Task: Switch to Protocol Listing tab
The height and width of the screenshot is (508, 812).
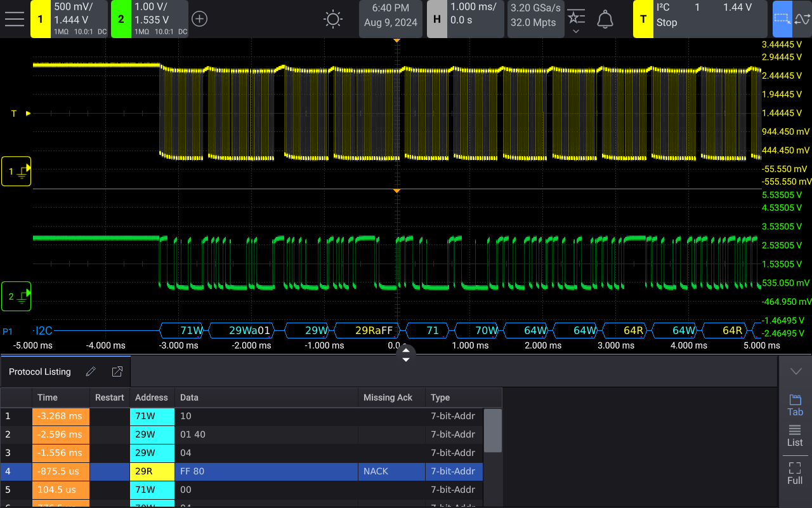Action: (40, 372)
